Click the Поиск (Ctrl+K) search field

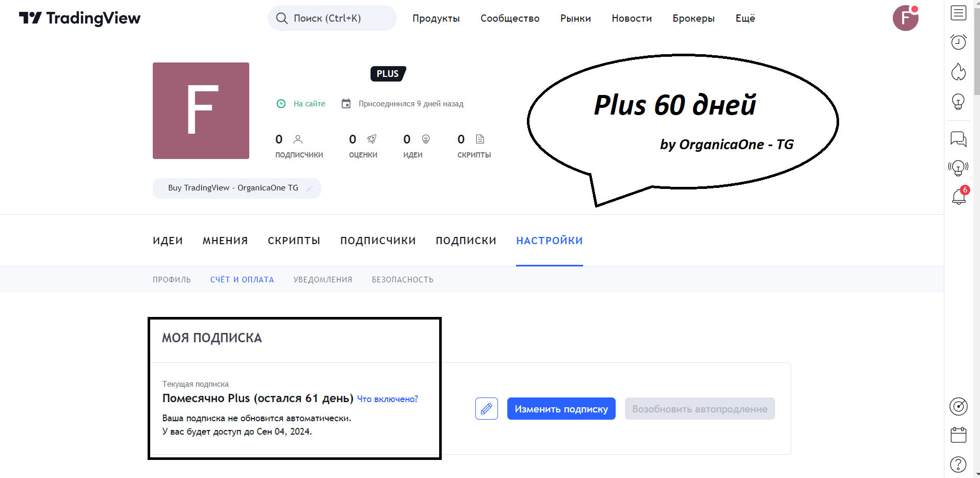coord(332,19)
